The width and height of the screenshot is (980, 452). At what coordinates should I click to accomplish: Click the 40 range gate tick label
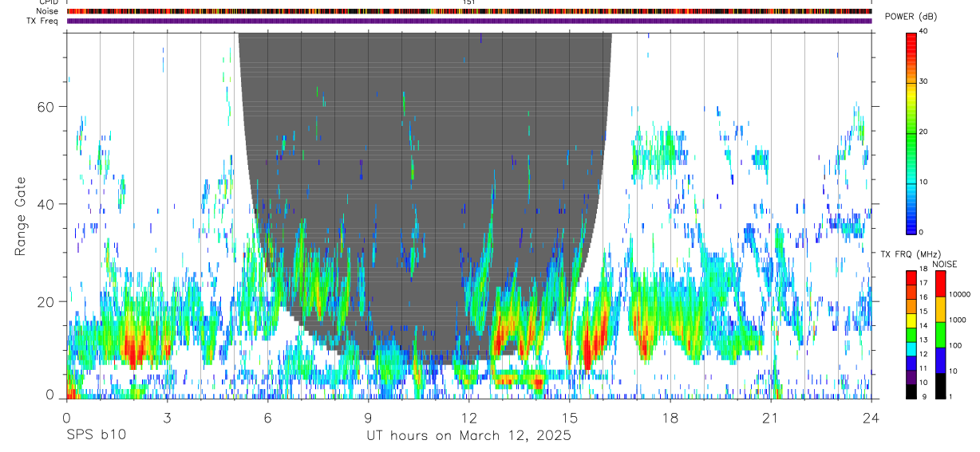coord(45,204)
